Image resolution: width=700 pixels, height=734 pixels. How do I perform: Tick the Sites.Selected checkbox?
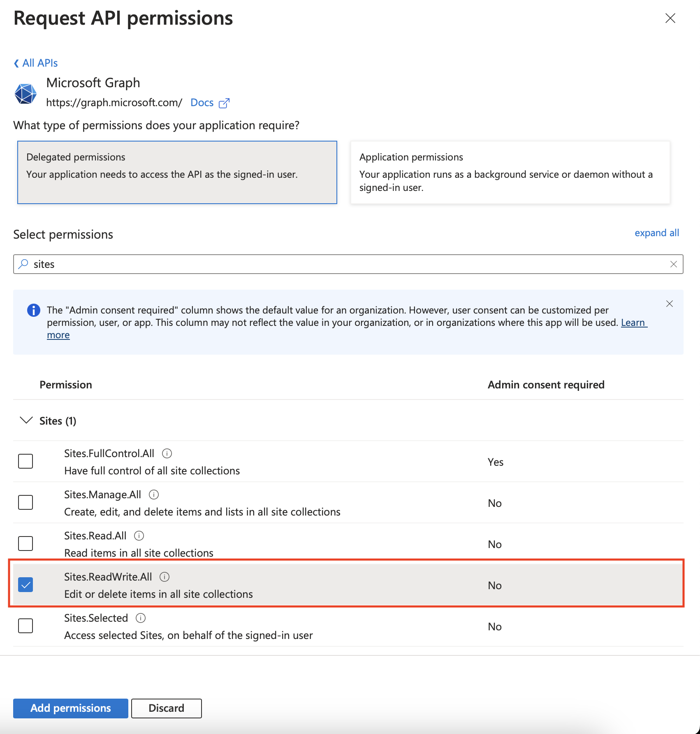pyautogui.click(x=25, y=626)
